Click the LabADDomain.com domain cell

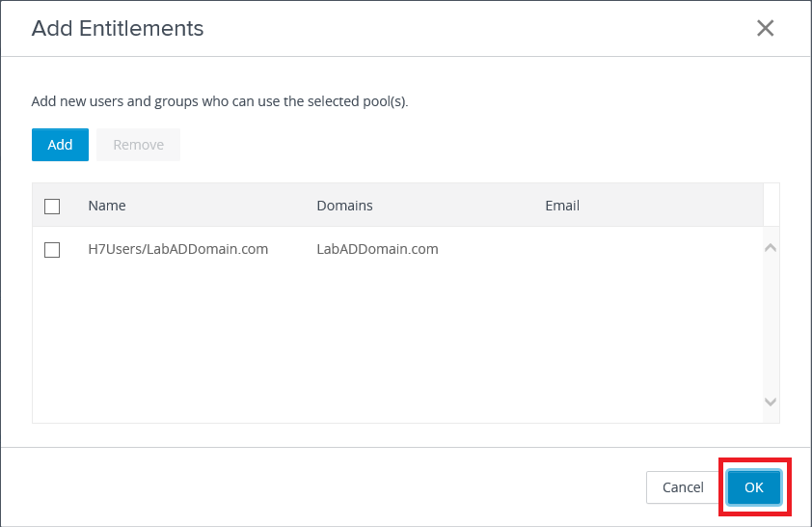[x=377, y=249]
